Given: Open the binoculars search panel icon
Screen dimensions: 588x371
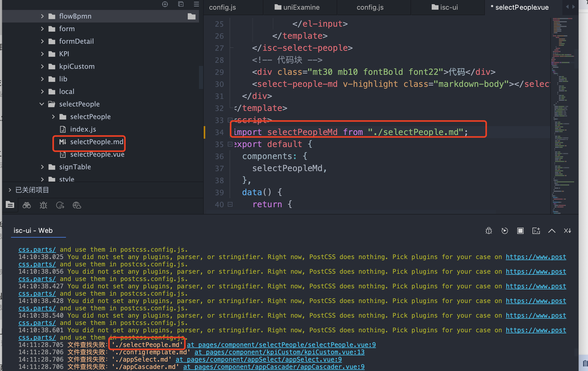Looking at the screenshot, I should click(26, 205).
